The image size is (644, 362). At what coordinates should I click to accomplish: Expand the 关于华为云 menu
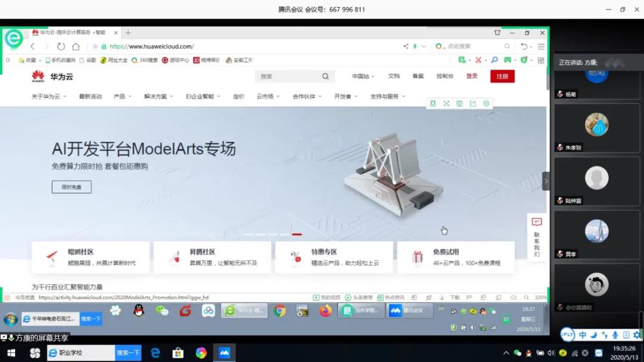(x=49, y=97)
